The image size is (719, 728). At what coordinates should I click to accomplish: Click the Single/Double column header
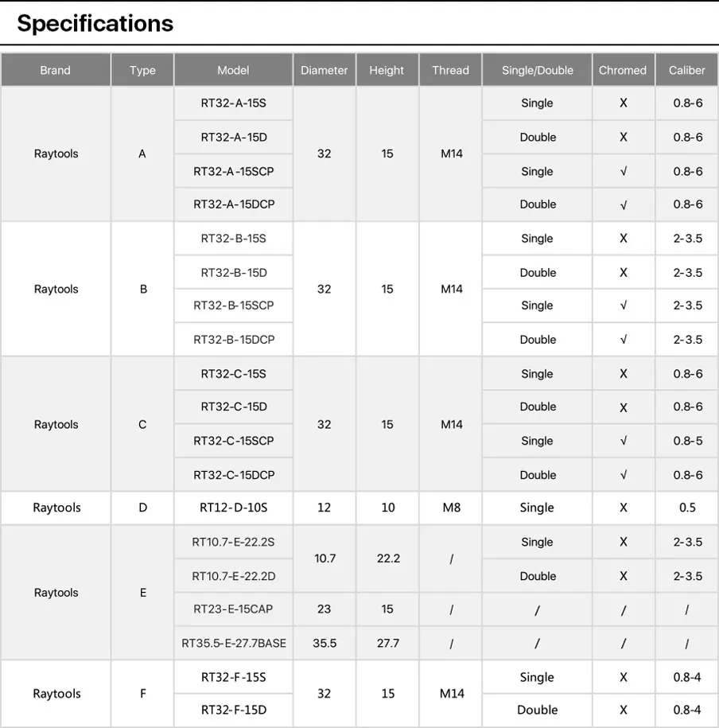point(537,70)
